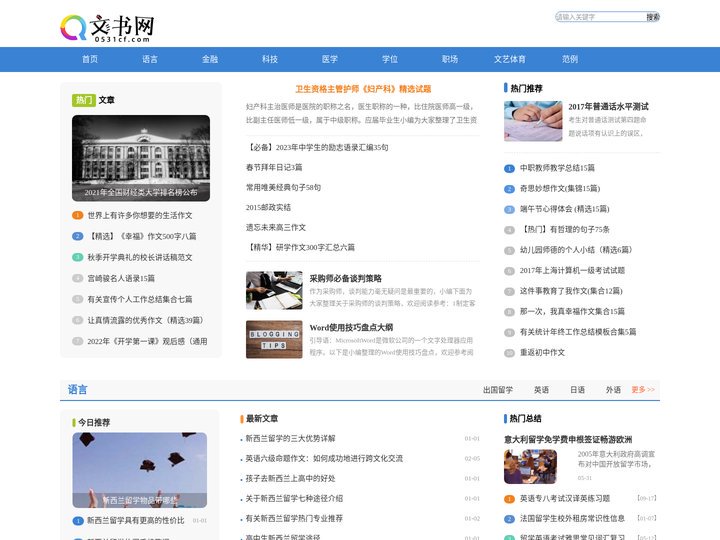The image size is (720, 540).
Task: Click the 文书网 site logo
Action: 107,28
